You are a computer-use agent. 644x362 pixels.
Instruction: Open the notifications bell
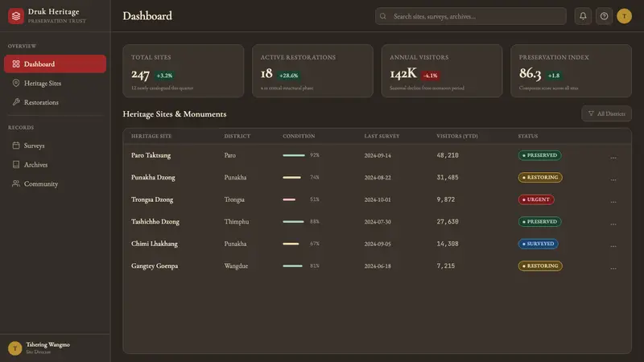point(583,16)
